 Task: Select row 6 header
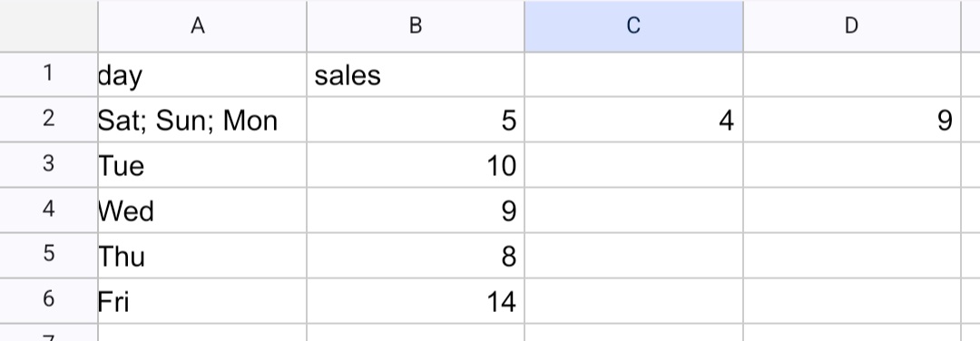(x=49, y=301)
